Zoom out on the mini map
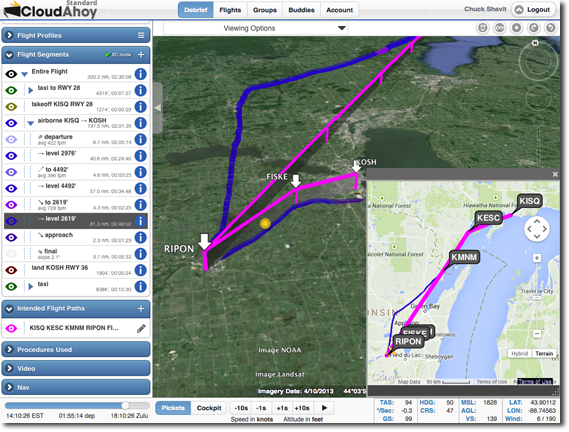Screen dimensions: 569x432 click(537, 333)
